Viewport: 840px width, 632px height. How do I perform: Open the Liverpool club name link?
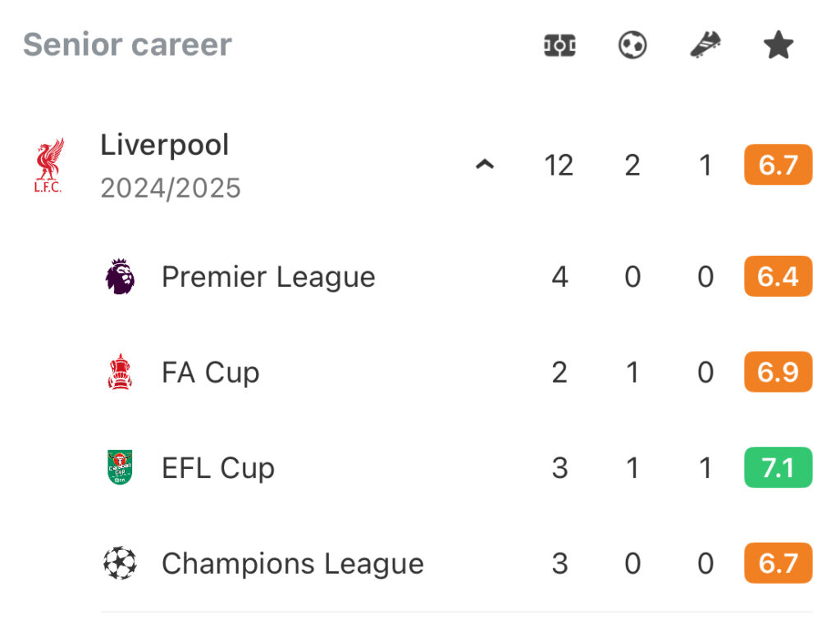tap(164, 144)
